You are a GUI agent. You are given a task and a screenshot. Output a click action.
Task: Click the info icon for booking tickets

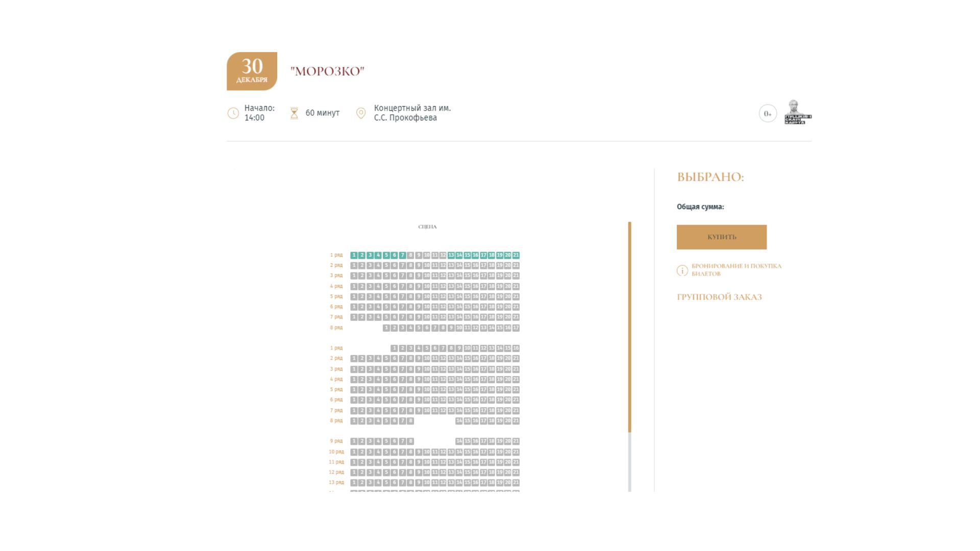[682, 270]
